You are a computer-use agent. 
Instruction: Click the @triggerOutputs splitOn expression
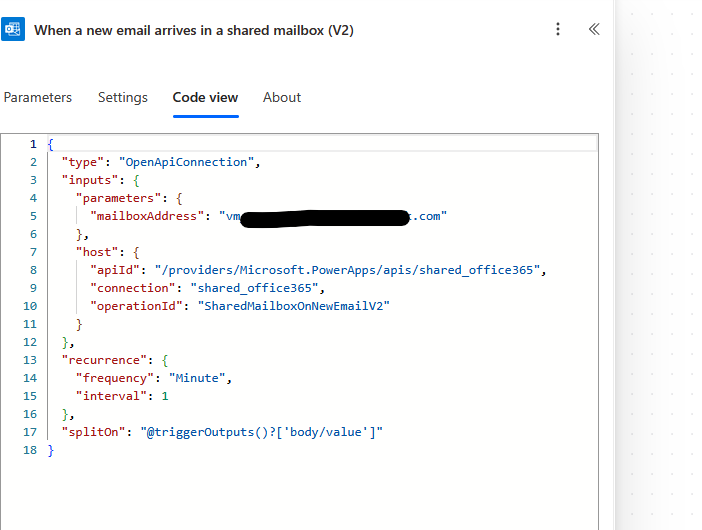[261, 432]
